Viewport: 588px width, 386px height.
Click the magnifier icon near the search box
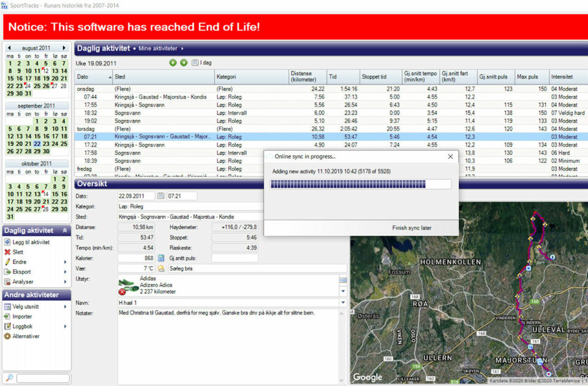point(9,377)
